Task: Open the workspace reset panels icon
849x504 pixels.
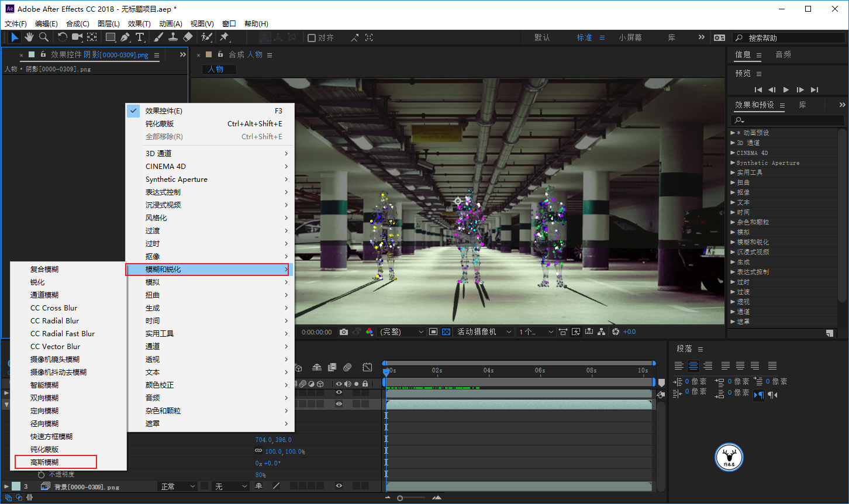Action: tap(719, 37)
